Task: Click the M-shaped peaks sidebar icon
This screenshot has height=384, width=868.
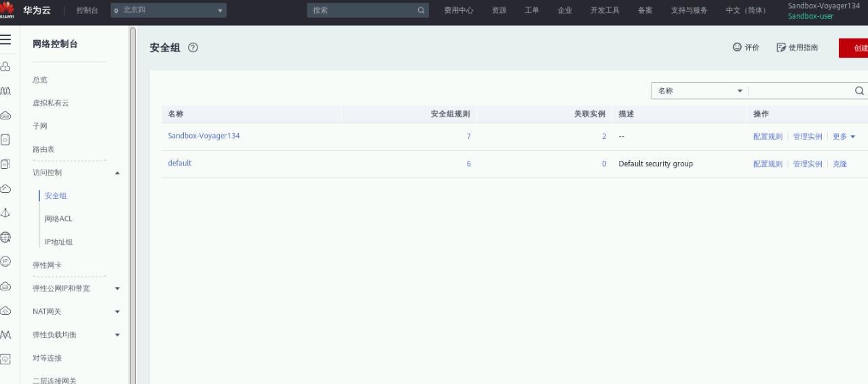Action: (x=5, y=334)
